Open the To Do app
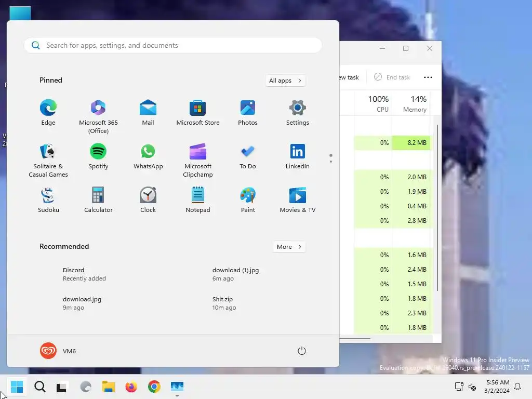This screenshot has width=532, height=399. 248,157
